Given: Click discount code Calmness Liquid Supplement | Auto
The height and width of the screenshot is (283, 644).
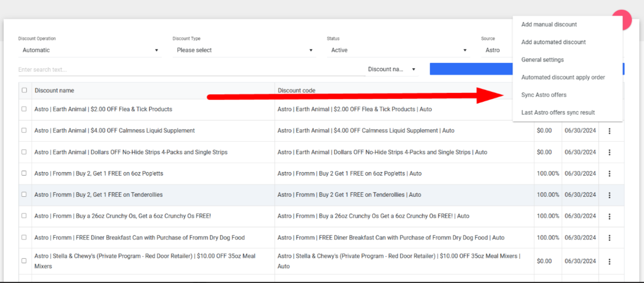Looking at the screenshot, I should [366, 131].
